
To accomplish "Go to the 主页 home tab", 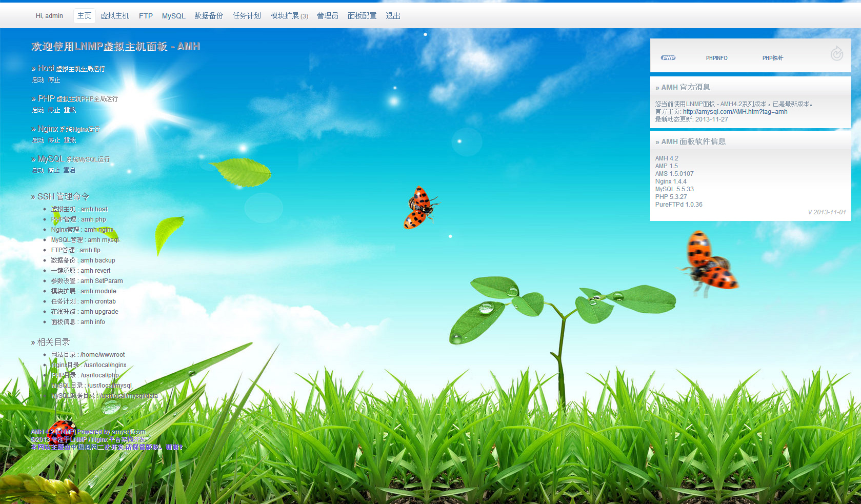I will (84, 16).
